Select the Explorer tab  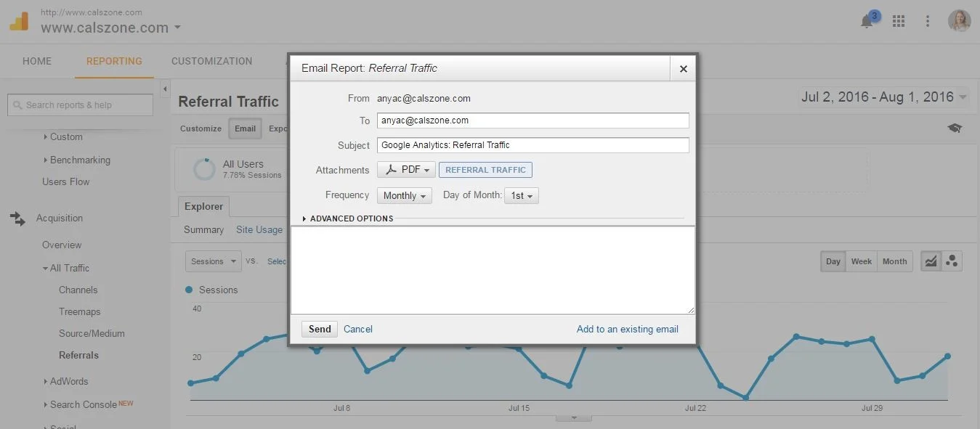(x=203, y=207)
